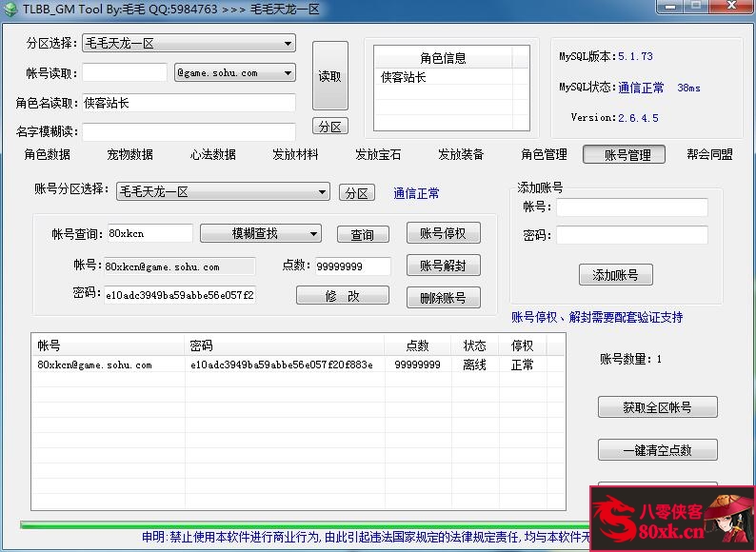Go to the 发放宝石 tab

379,155
